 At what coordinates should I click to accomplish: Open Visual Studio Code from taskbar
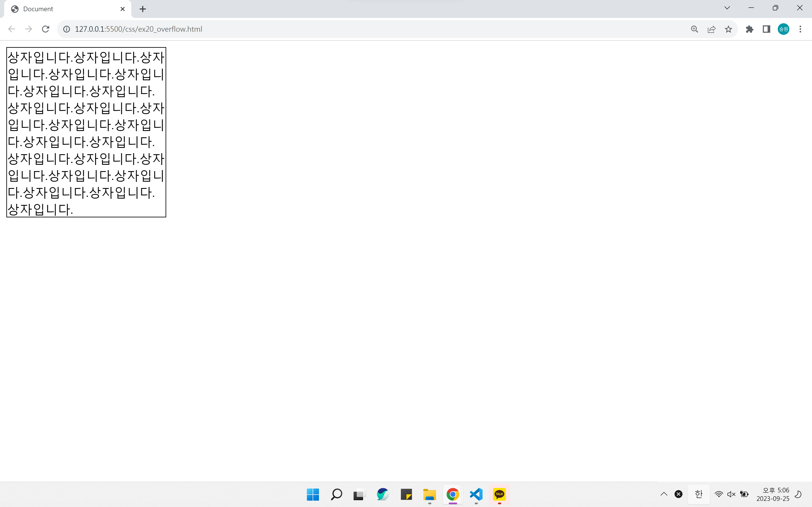476,494
